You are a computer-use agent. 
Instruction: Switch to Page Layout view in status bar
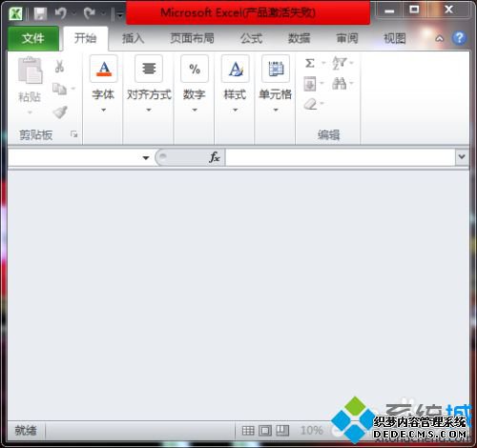(265, 431)
